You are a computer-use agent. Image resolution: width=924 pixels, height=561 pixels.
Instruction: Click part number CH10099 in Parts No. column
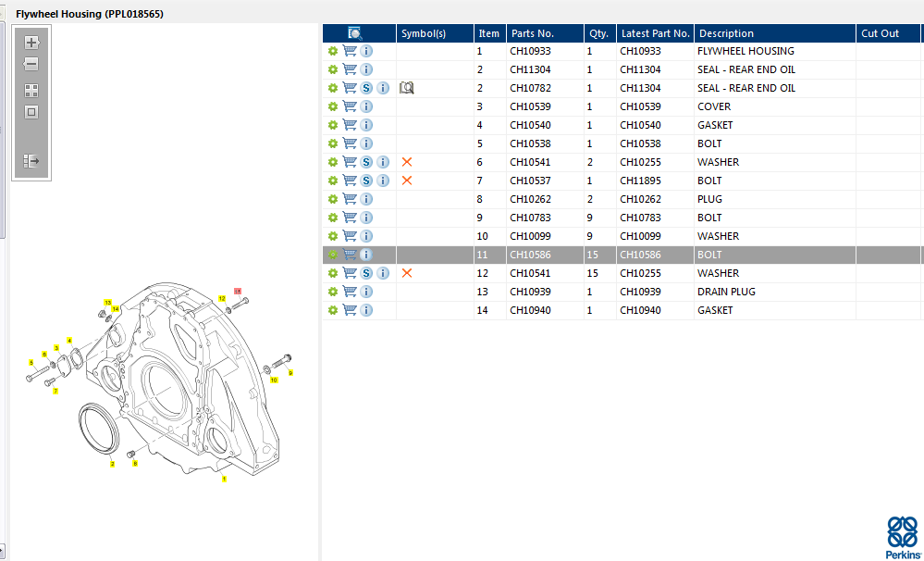[530, 237]
